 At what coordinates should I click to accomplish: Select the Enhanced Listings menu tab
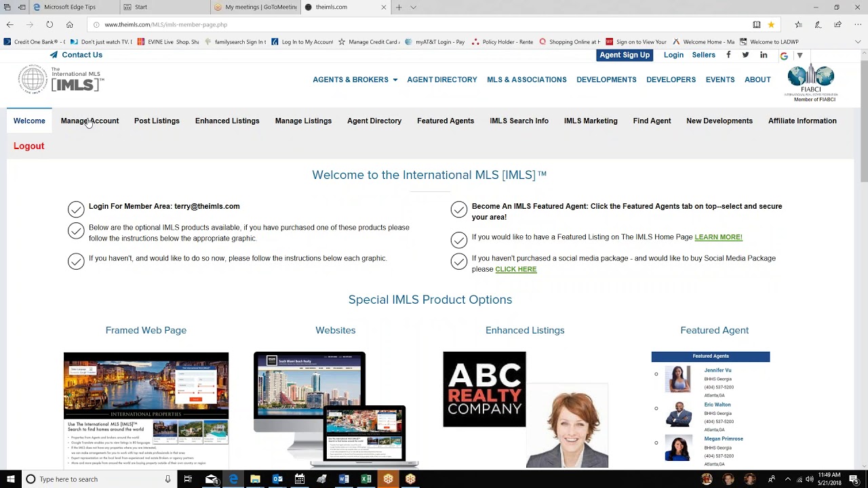tap(227, 121)
